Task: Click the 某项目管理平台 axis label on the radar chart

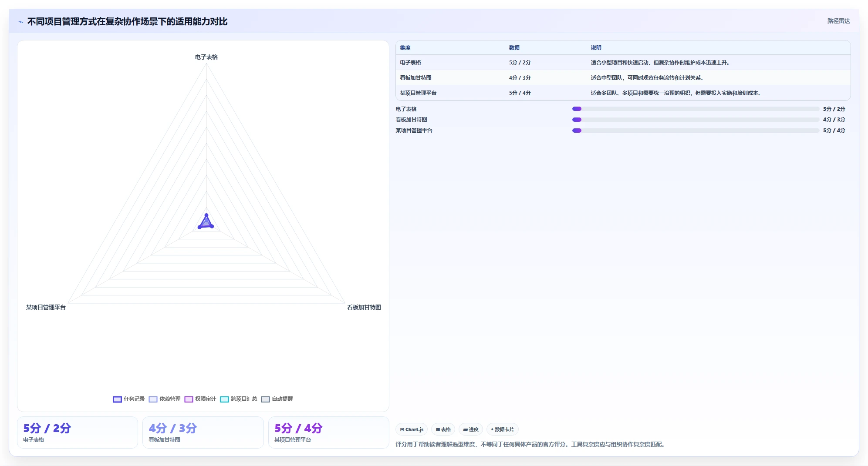Action: [46, 307]
